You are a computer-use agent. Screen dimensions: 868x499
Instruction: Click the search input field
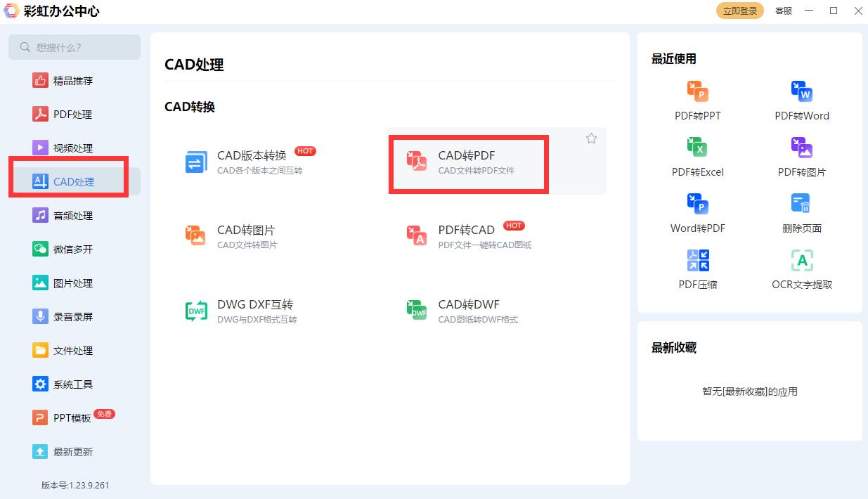pos(74,46)
